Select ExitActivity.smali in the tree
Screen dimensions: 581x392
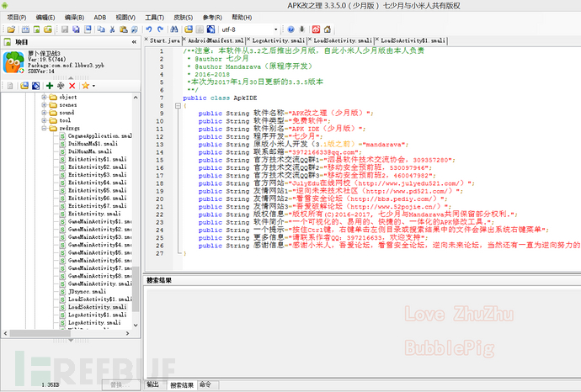(x=94, y=214)
